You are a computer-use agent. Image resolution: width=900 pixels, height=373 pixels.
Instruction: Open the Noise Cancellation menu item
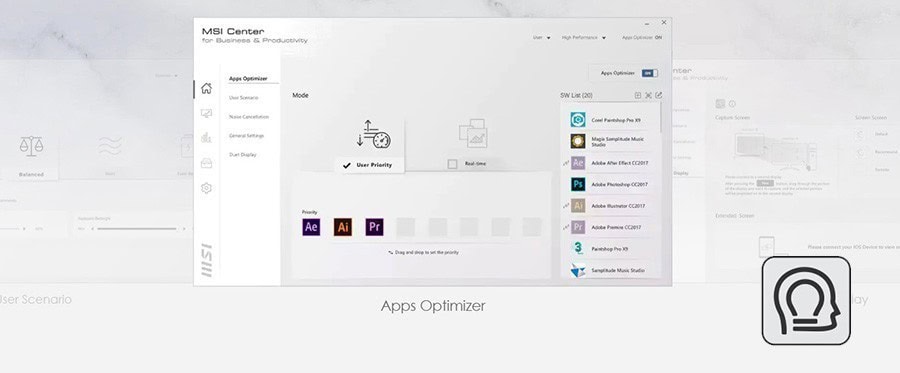click(249, 116)
